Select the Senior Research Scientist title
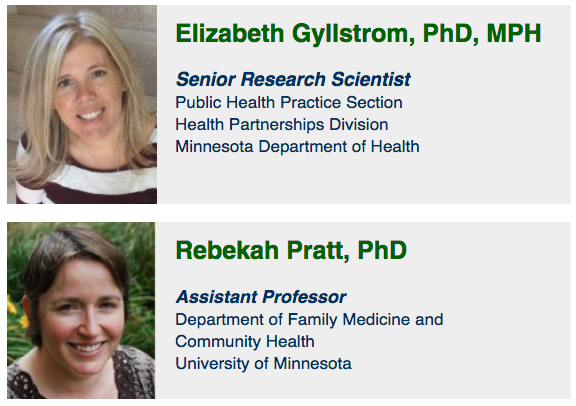The height and width of the screenshot is (406, 576). coord(293,79)
